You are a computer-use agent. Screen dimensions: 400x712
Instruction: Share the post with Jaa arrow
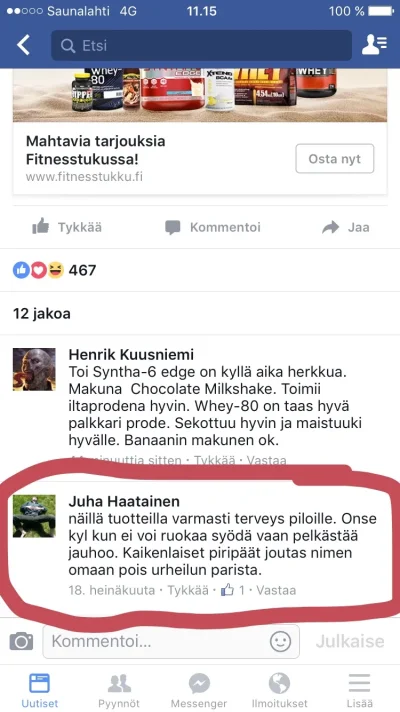[346, 227]
